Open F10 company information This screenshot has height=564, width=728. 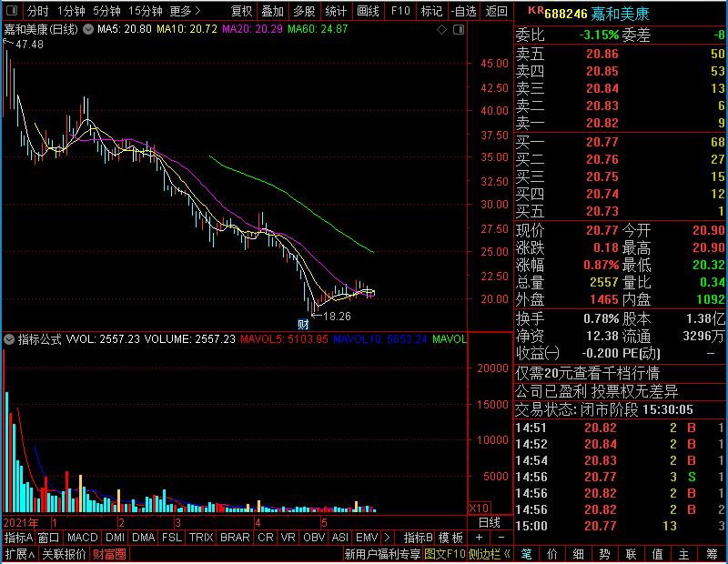[400, 11]
